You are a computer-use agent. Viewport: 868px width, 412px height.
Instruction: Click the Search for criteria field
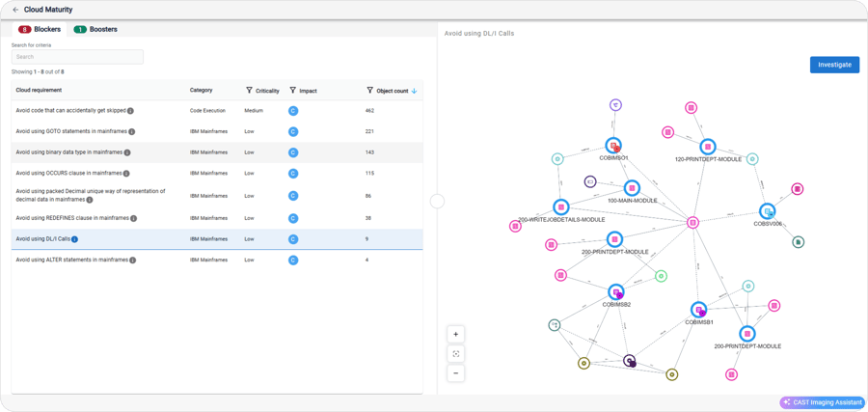[77, 57]
